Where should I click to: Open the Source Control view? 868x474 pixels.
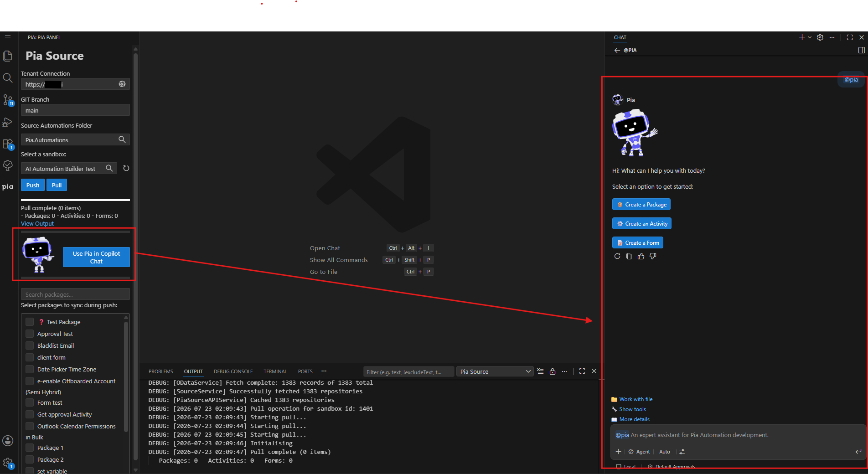pos(8,100)
